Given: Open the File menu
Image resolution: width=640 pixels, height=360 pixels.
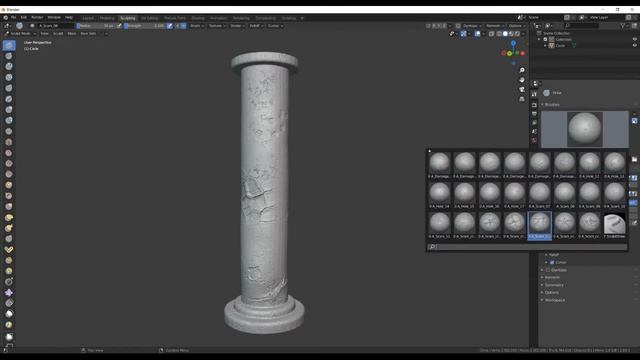Looking at the screenshot, I should 13,18.
